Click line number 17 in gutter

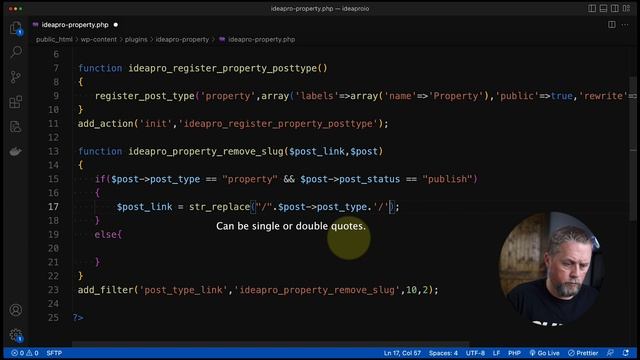[x=53, y=207]
